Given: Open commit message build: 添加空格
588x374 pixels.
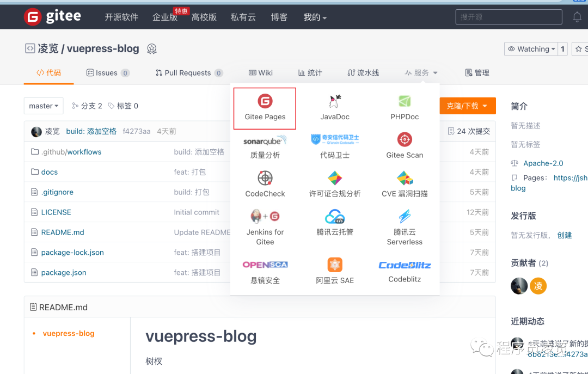Looking at the screenshot, I should (91, 131).
